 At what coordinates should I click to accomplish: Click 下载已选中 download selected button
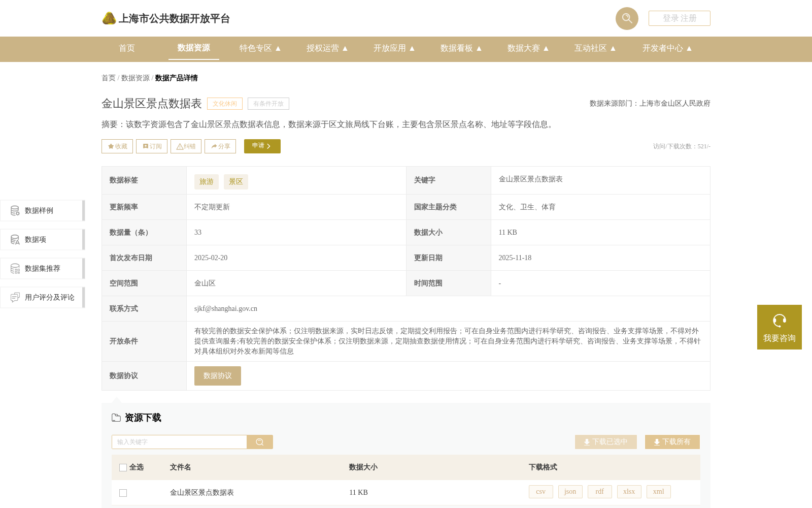[606, 442]
